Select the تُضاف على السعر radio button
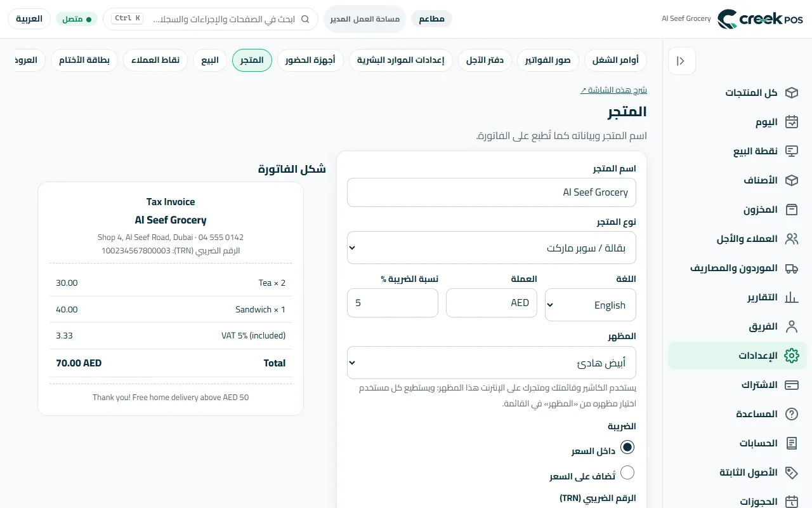The height and width of the screenshot is (508, 812). coord(627,472)
